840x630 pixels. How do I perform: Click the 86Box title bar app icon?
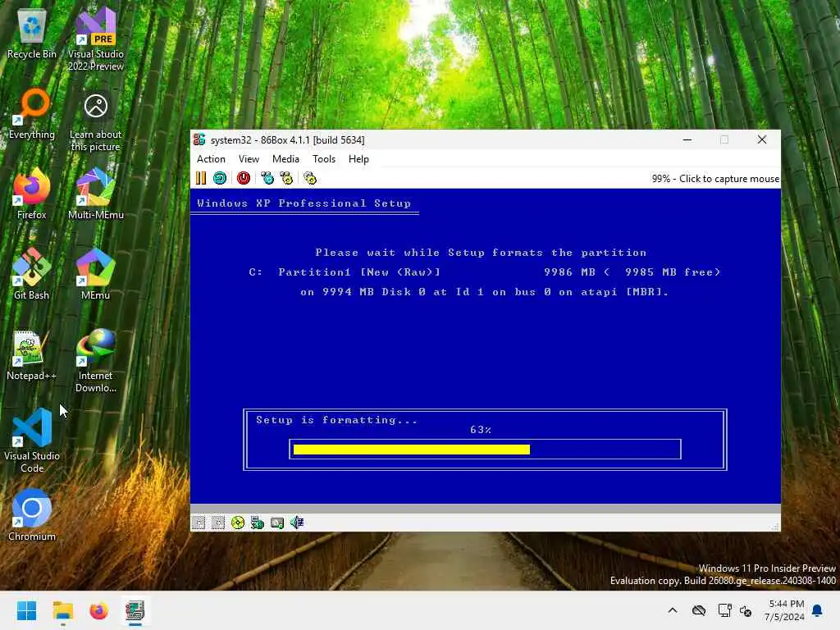199,139
